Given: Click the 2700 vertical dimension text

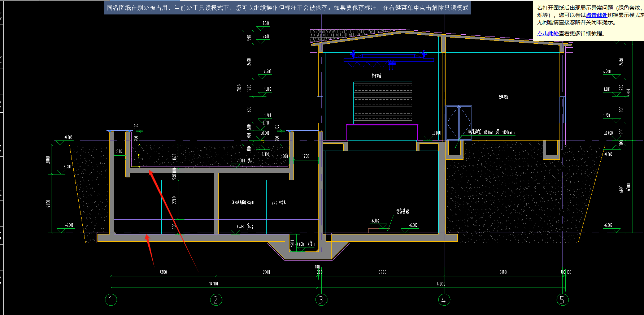Looking at the screenshot, I should (174, 200).
